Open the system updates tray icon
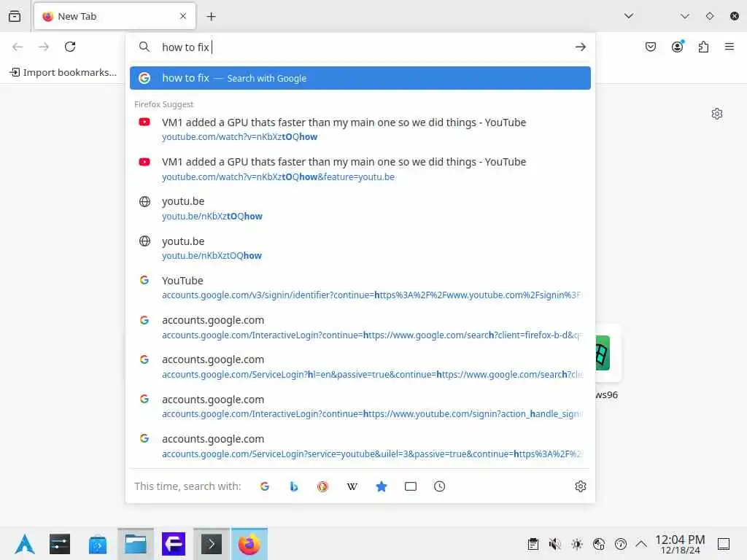 point(621,544)
